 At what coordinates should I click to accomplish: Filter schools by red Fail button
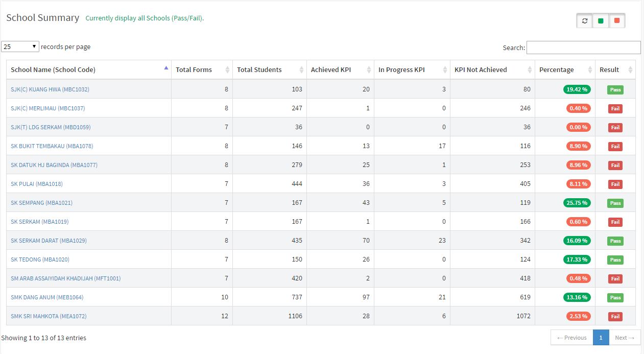pos(617,21)
